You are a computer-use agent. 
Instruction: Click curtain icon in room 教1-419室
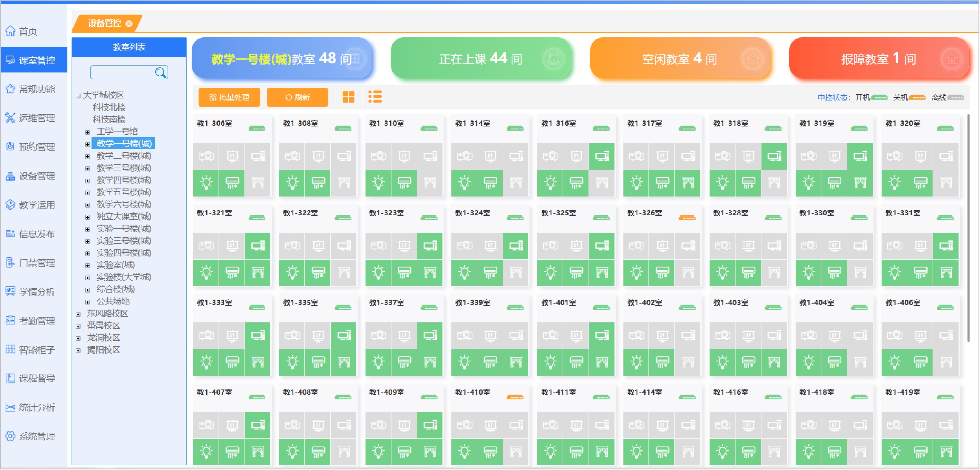coord(946,452)
